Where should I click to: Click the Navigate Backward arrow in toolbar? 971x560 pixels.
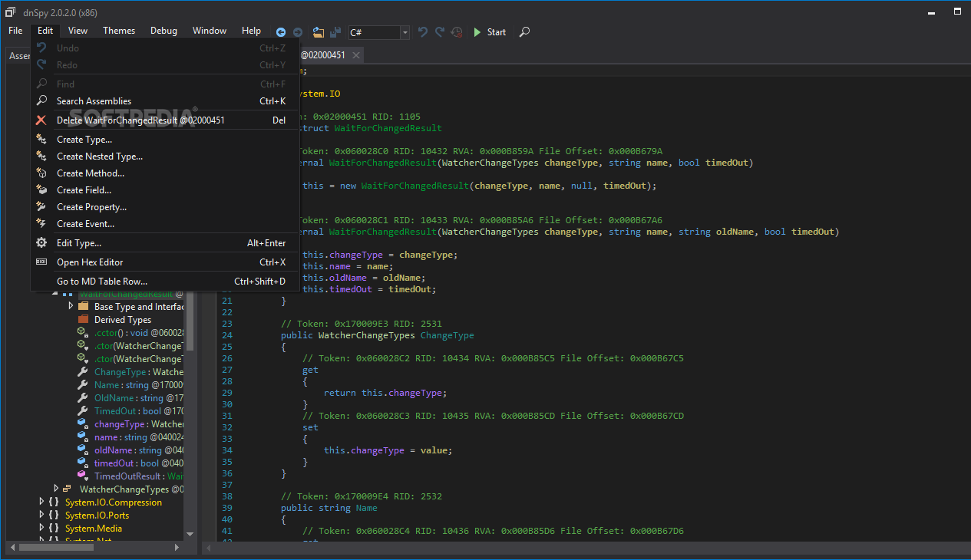tap(281, 32)
